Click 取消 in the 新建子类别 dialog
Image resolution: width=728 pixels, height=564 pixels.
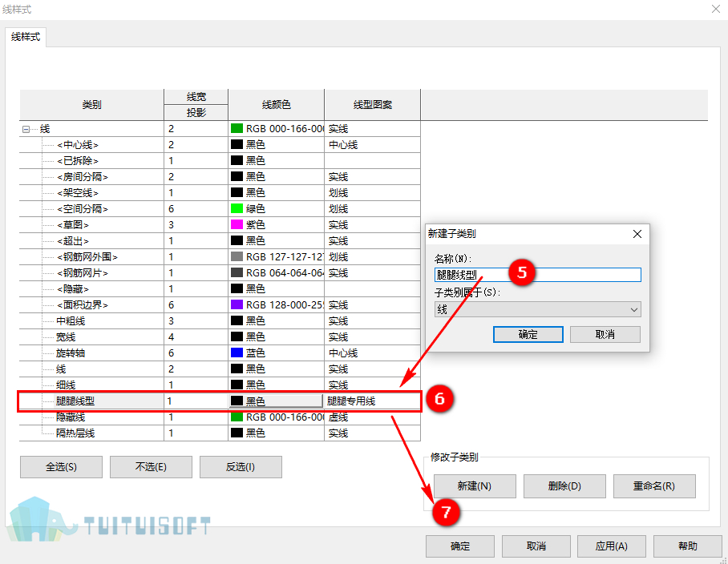pos(605,334)
